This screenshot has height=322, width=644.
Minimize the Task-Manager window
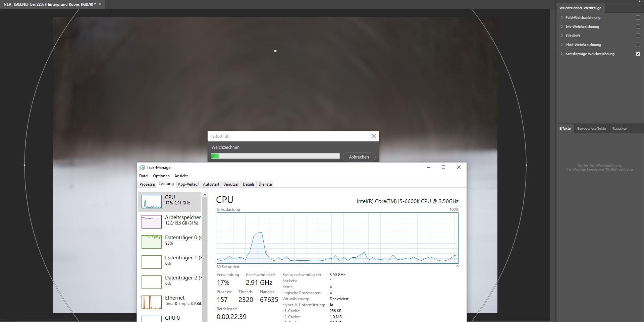tap(428, 167)
